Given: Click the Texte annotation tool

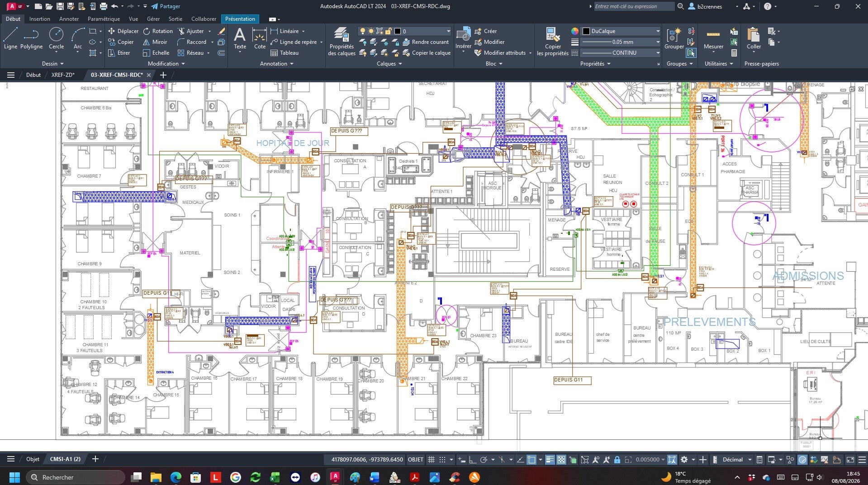Looking at the screenshot, I should pyautogui.click(x=240, y=38).
